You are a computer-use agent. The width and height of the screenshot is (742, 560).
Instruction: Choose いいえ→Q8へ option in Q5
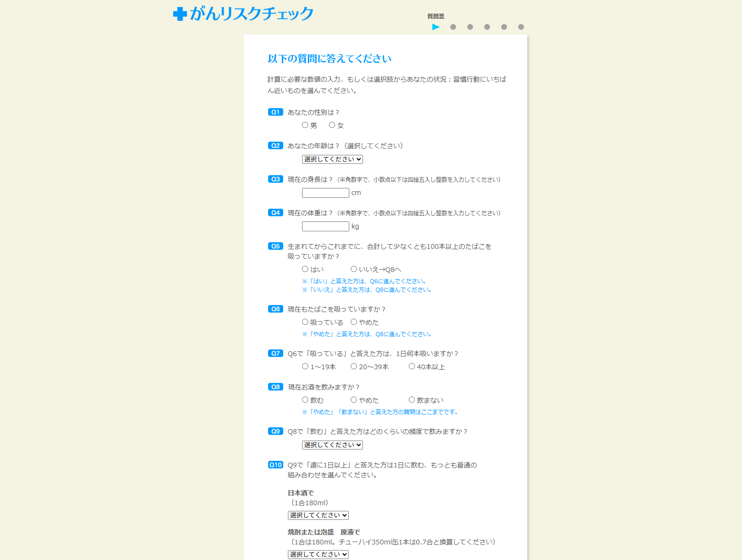354,269
